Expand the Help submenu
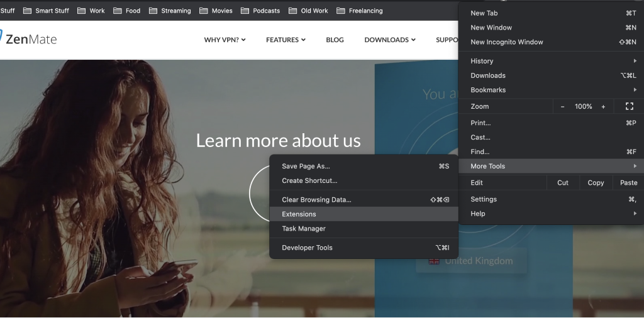Image resolution: width=644 pixels, height=318 pixels. pyautogui.click(x=551, y=214)
